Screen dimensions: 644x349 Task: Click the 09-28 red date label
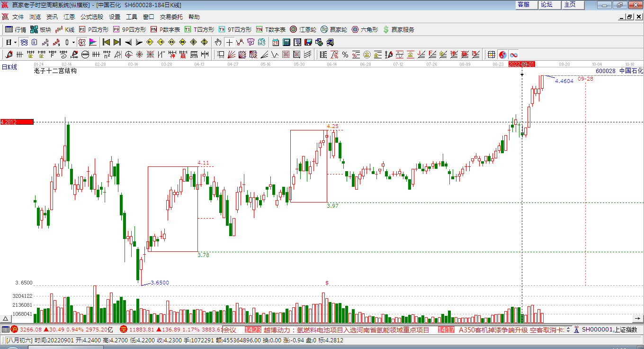585,79
